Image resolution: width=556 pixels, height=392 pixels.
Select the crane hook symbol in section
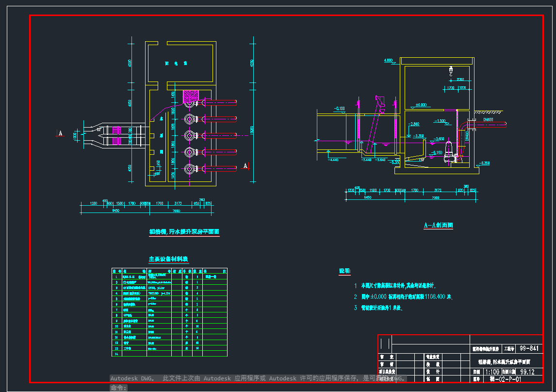coord(451,71)
